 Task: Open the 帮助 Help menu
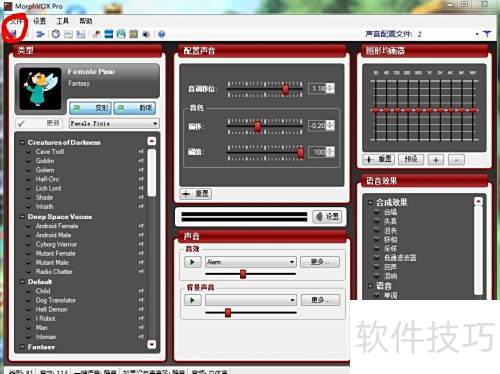tap(86, 21)
